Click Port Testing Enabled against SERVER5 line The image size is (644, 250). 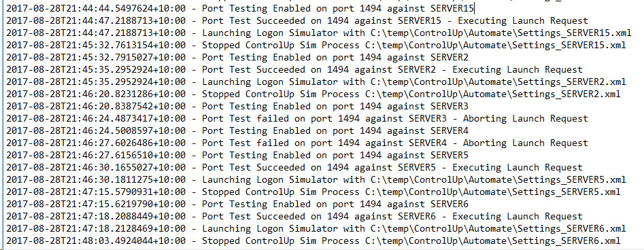point(237,156)
